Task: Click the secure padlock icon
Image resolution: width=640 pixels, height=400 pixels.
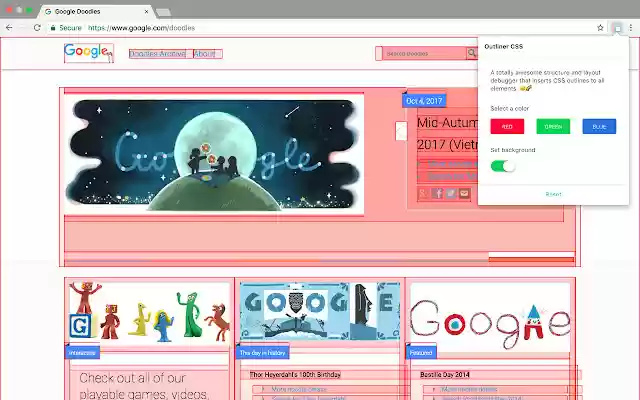Action: point(53,28)
